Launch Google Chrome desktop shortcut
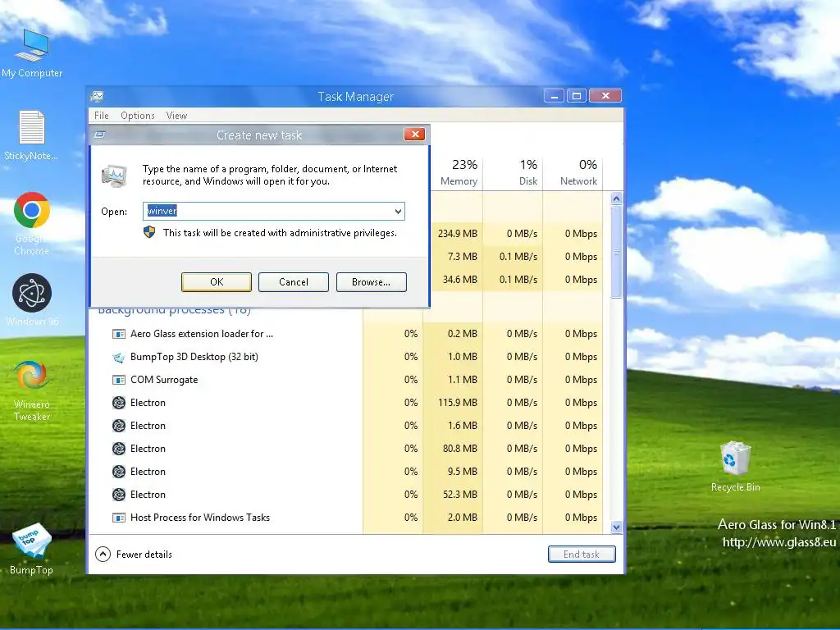840x630 pixels. [x=32, y=223]
